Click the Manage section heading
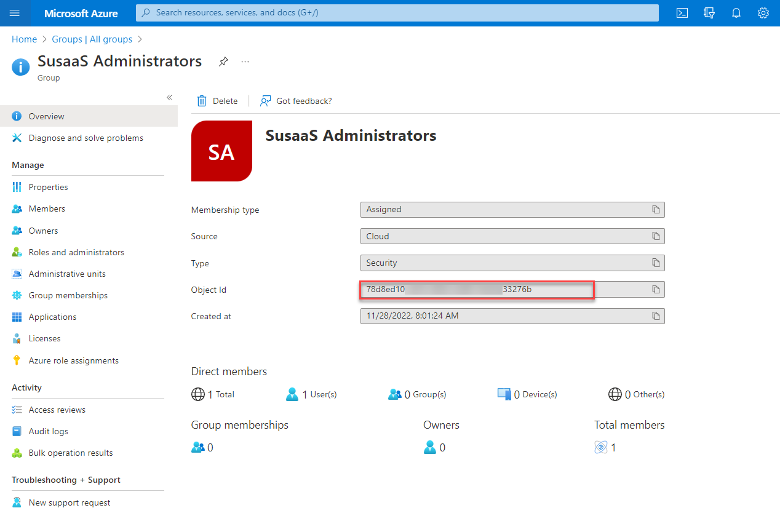 tap(28, 165)
